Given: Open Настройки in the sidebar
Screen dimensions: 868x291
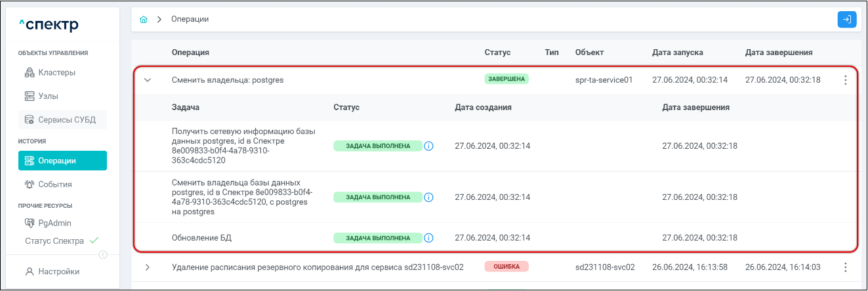Looking at the screenshot, I should pos(58,271).
